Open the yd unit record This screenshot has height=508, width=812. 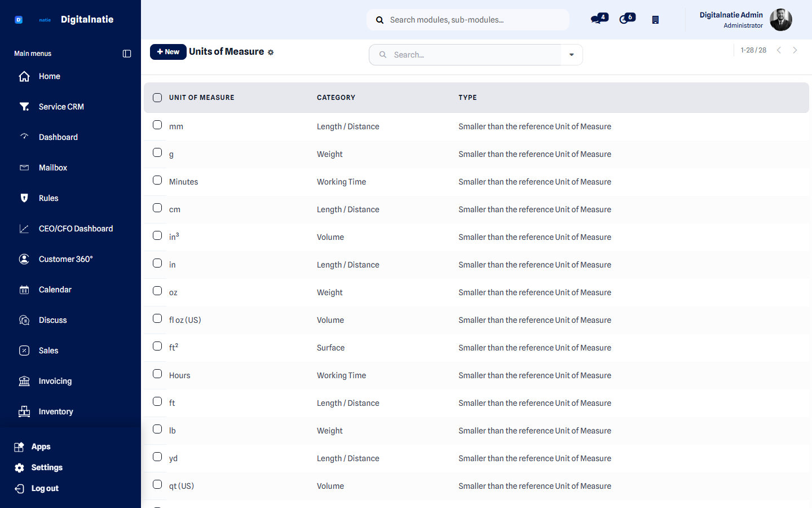click(173, 458)
